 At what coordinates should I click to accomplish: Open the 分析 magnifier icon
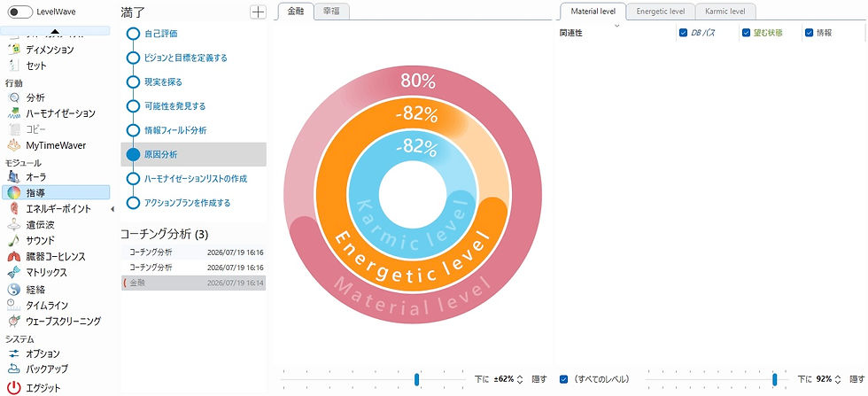pyautogui.click(x=14, y=97)
